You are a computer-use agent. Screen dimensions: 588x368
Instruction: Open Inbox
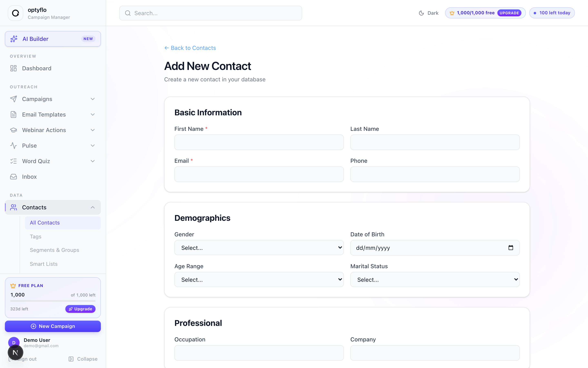click(53, 177)
